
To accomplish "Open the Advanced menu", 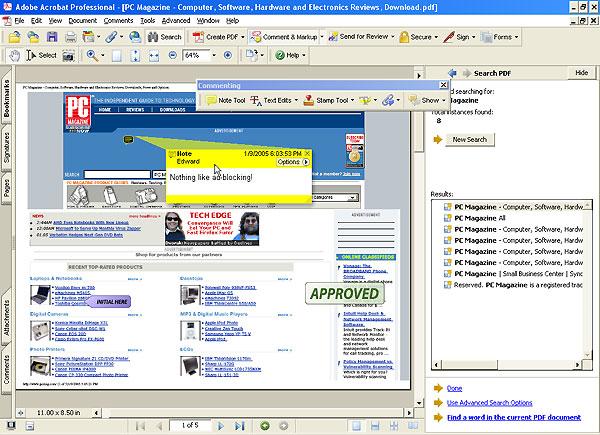I will coord(176,21).
